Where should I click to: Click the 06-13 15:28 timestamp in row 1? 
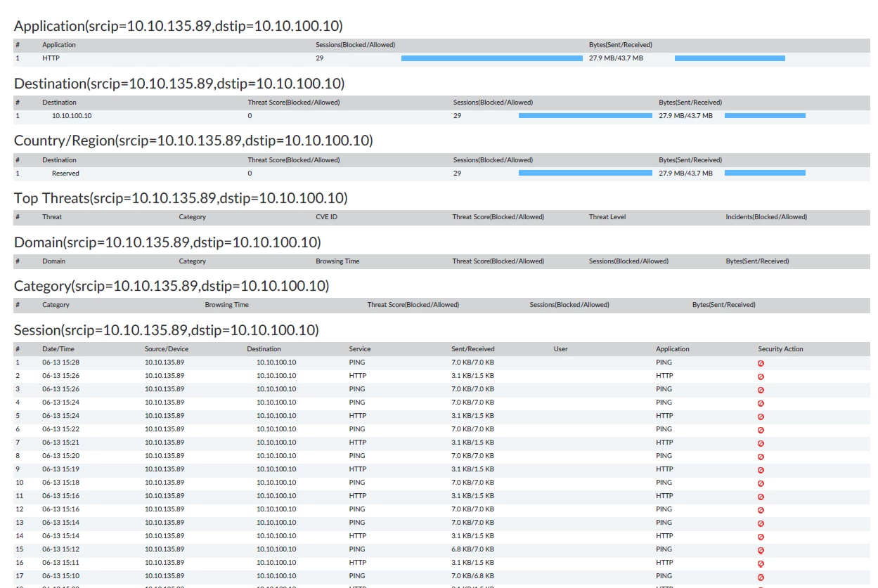coord(60,362)
